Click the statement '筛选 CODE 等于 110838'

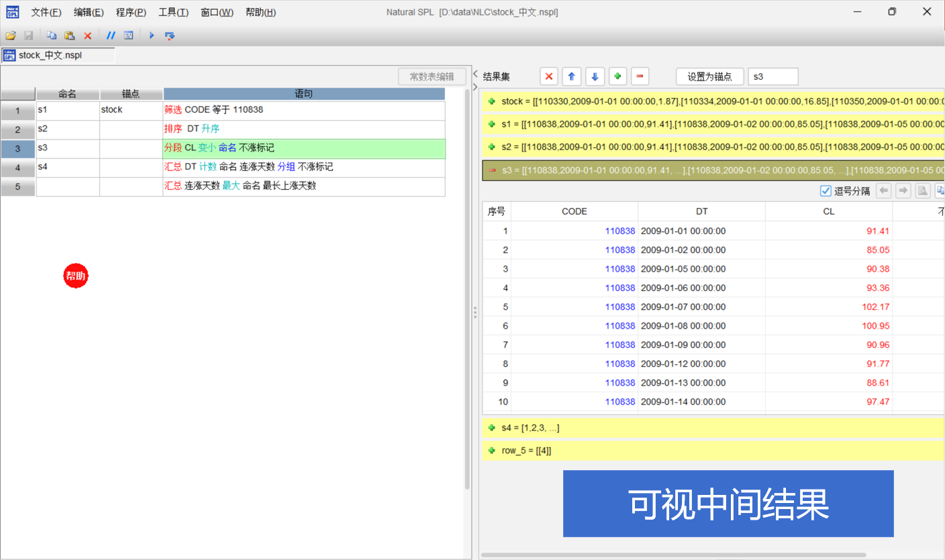pyautogui.click(x=304, y=111)
